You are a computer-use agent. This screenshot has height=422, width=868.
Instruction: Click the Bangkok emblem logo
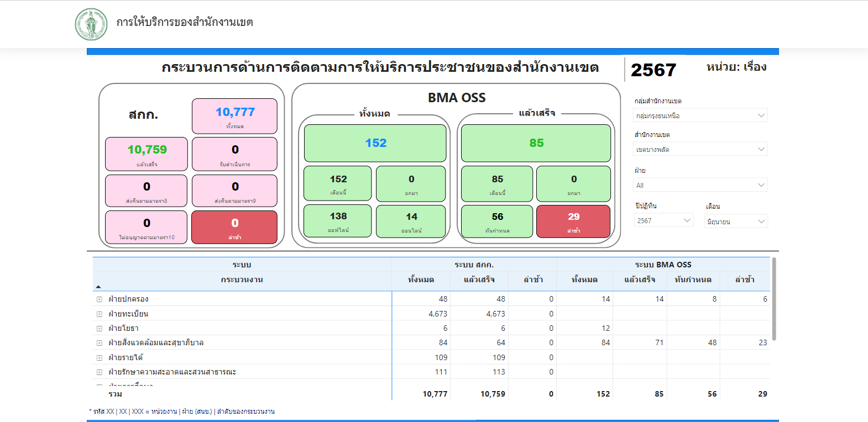[x=91, y=24]
